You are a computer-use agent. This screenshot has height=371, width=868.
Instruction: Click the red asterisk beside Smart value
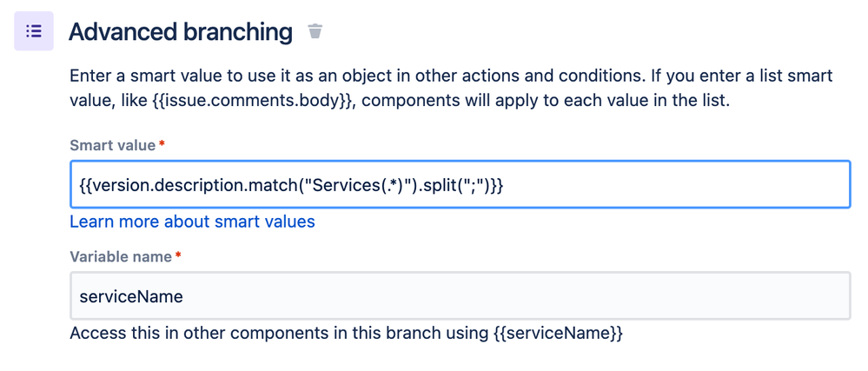click(162, 144)
